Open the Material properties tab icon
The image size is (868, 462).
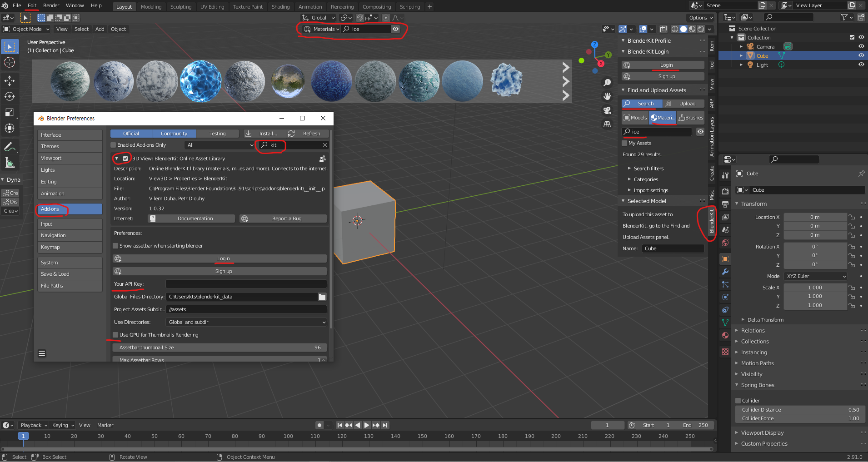tap(725, 335)
